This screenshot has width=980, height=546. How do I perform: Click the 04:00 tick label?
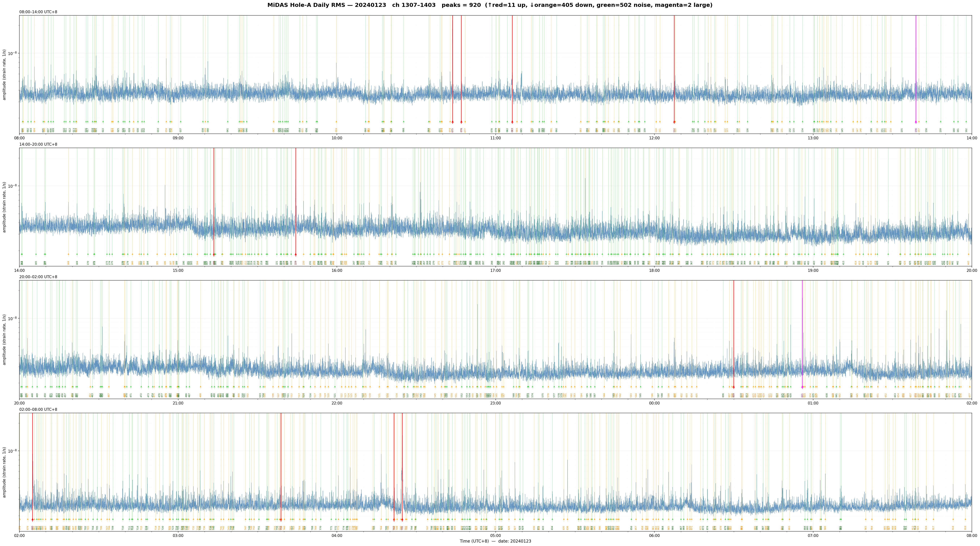click(x=337, y=536)
